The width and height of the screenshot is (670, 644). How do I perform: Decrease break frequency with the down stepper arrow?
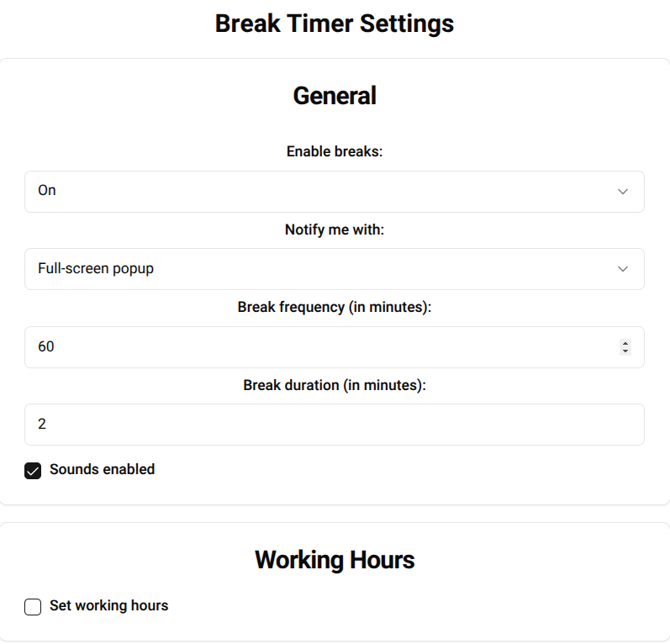[x=625, y=351]
